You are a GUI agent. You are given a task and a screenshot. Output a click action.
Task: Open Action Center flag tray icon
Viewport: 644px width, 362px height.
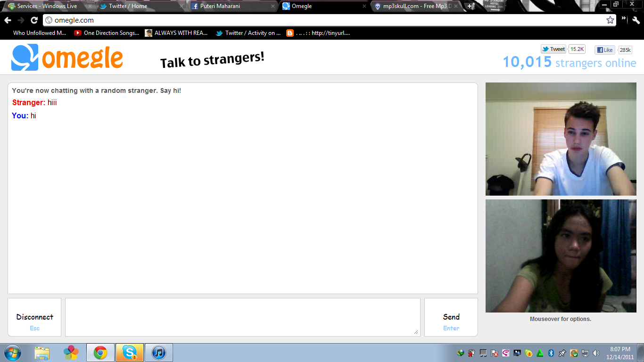[495, 353]
